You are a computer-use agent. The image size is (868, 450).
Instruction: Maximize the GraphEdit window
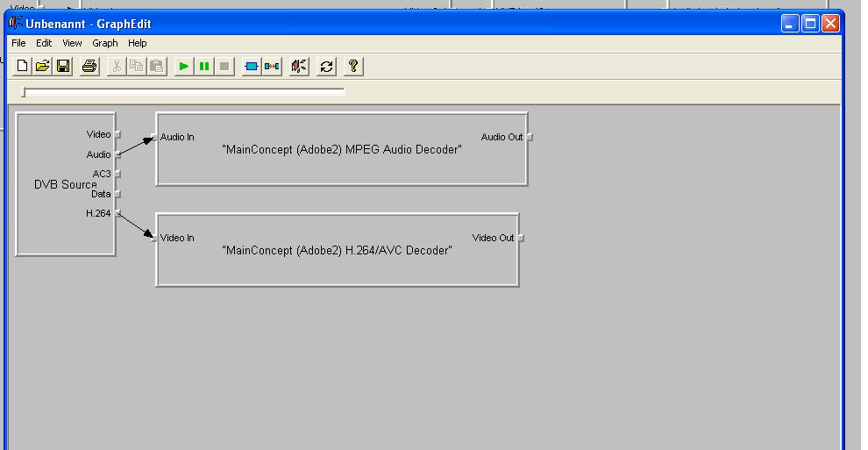[x=810, y=24]
